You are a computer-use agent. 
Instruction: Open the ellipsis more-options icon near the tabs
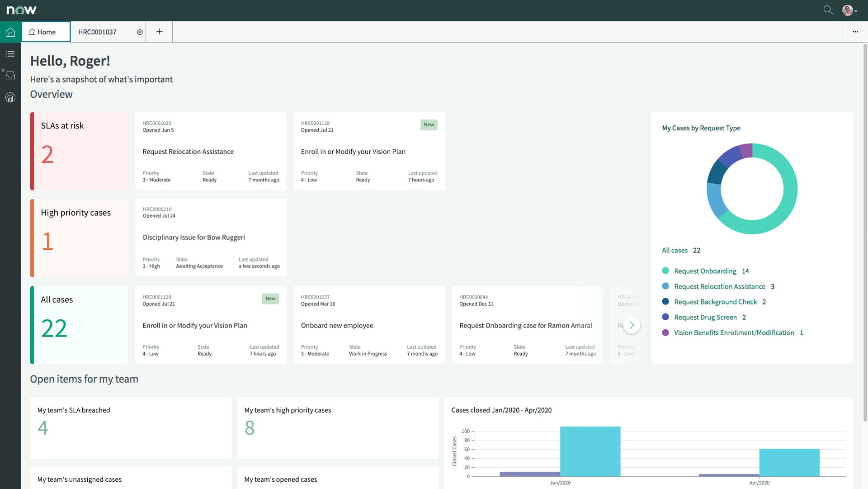click(x=855, y=32)
